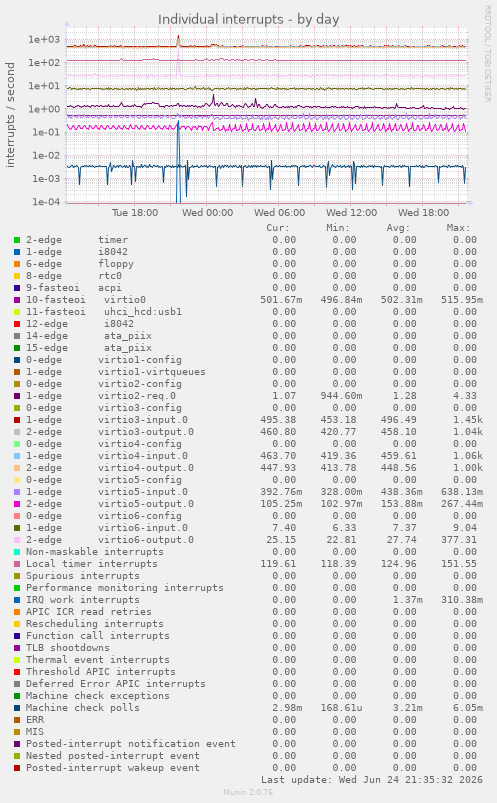Select the 'Local timer interrupts' legend label

[x=92, y=564]
